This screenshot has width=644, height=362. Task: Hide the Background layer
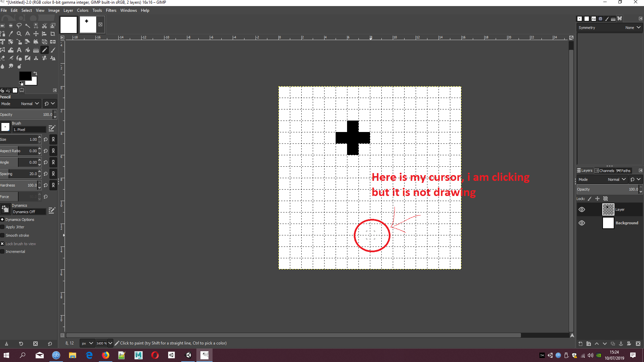(x=582, y=223)
